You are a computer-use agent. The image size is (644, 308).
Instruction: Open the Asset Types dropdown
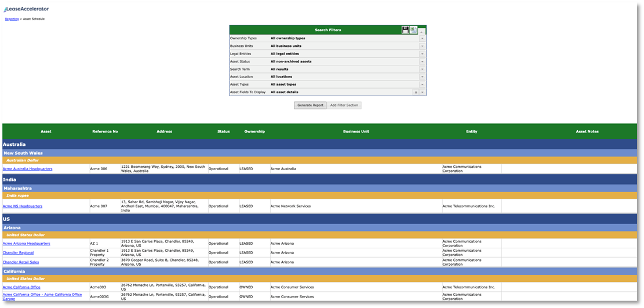422,85
